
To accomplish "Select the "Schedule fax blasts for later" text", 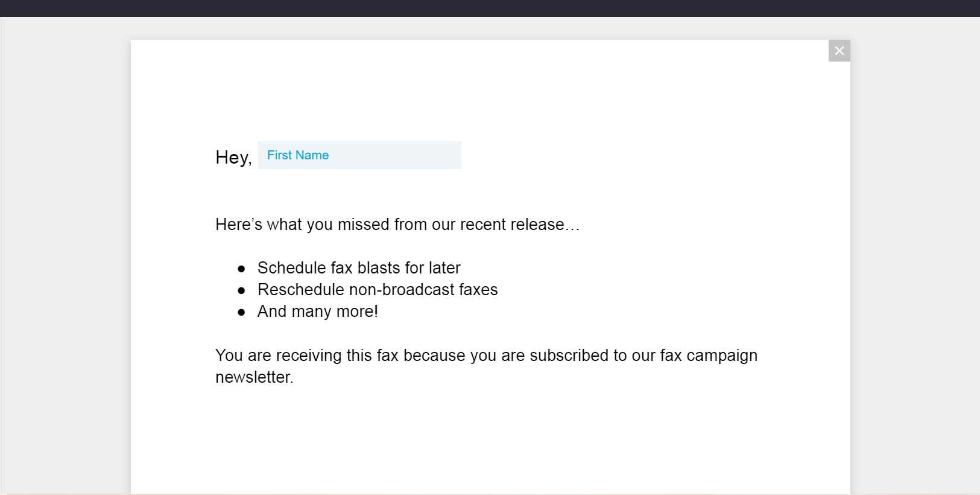I will click(359, 268).
